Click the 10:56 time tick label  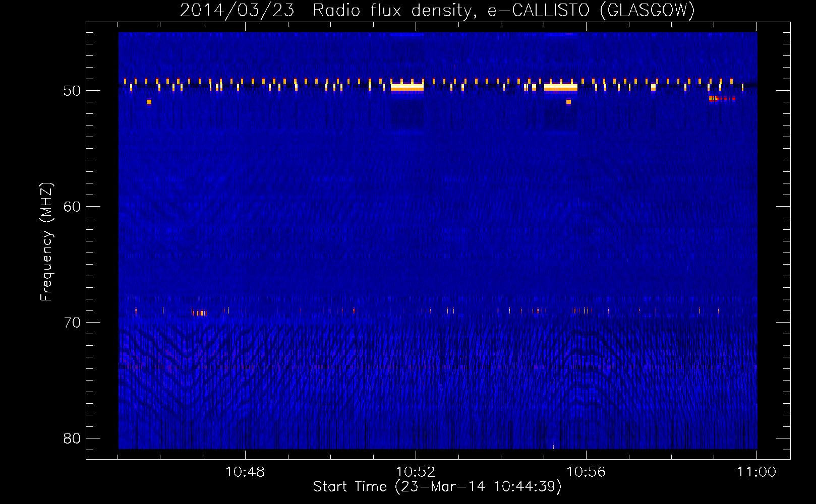tap(586, 472)
